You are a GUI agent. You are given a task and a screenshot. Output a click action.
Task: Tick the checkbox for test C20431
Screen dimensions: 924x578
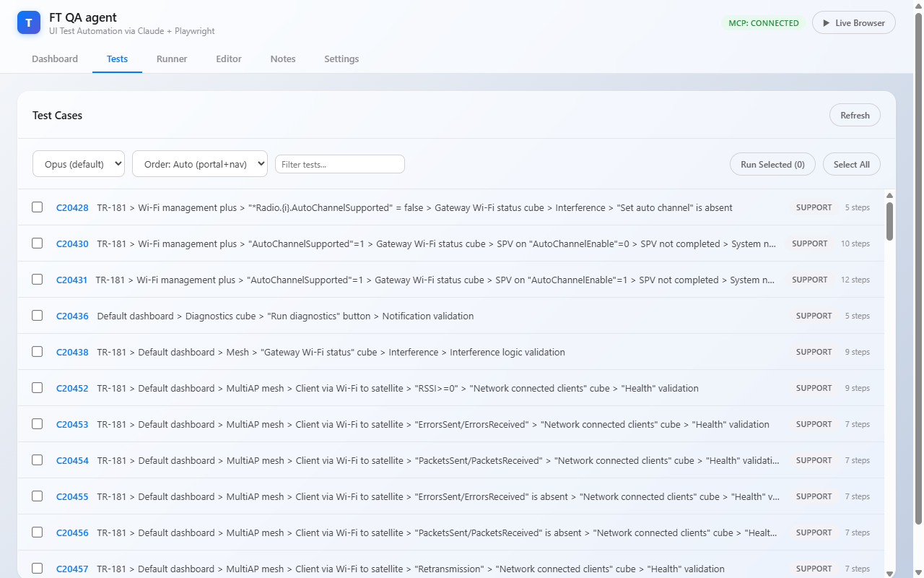pyautogui.click(x=38, y=280)
